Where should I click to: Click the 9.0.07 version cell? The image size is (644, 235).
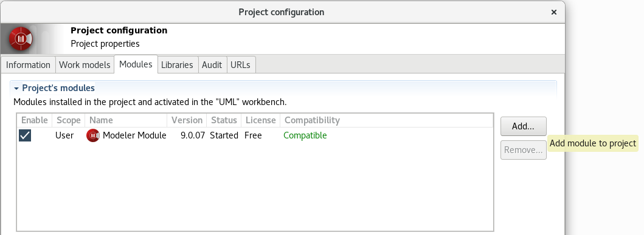coord(193,135)
